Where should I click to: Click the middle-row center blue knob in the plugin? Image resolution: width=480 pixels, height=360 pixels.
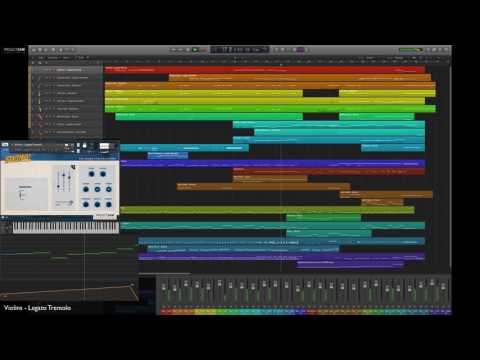tap(97, 189)
